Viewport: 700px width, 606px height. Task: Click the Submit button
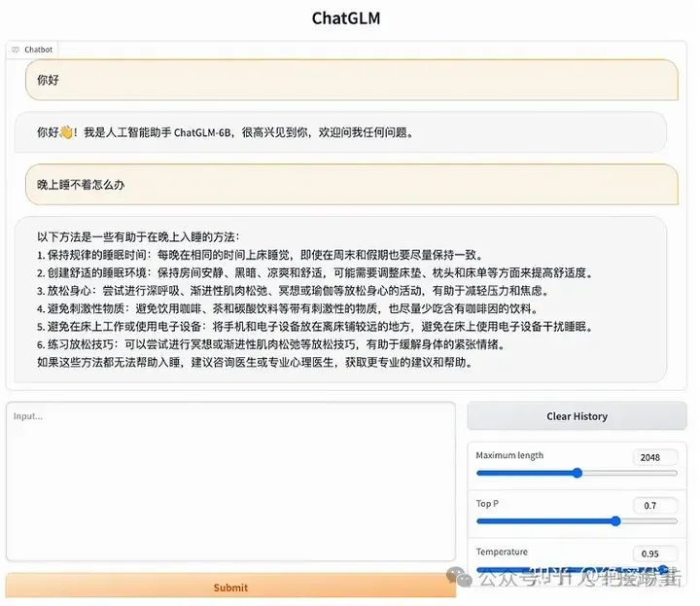pyautogui.click(x=230, y=586)
